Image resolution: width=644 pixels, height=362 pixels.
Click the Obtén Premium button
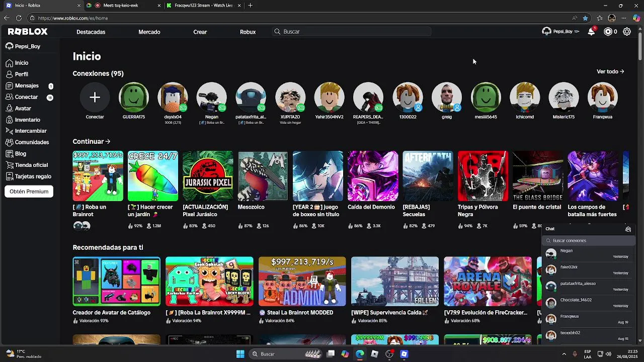[29, 192]
